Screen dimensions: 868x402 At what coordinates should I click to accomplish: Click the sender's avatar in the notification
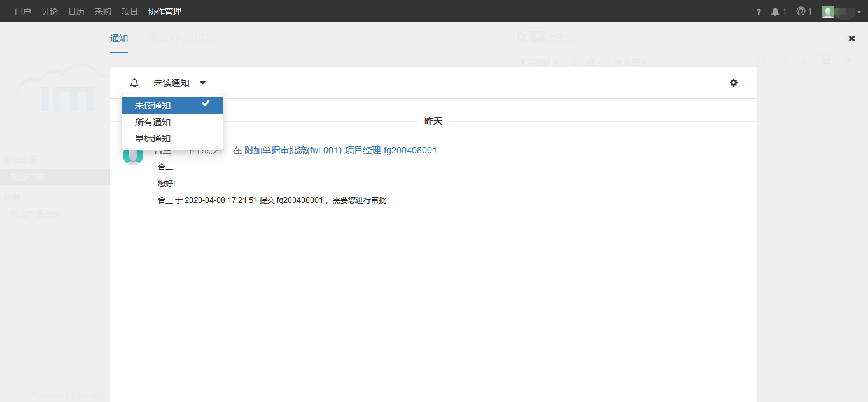[132, 155]
